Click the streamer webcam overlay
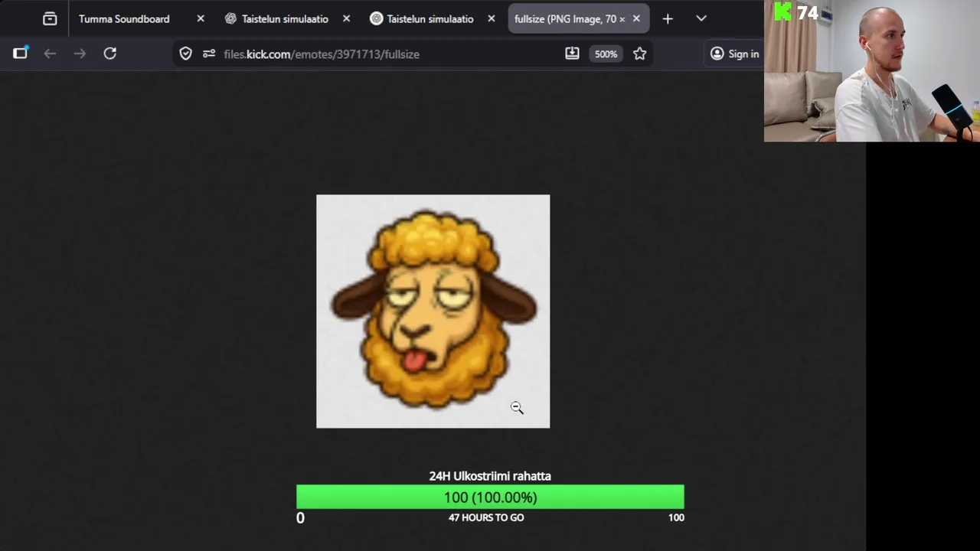980x551 pixels. (x=872, y=71)
